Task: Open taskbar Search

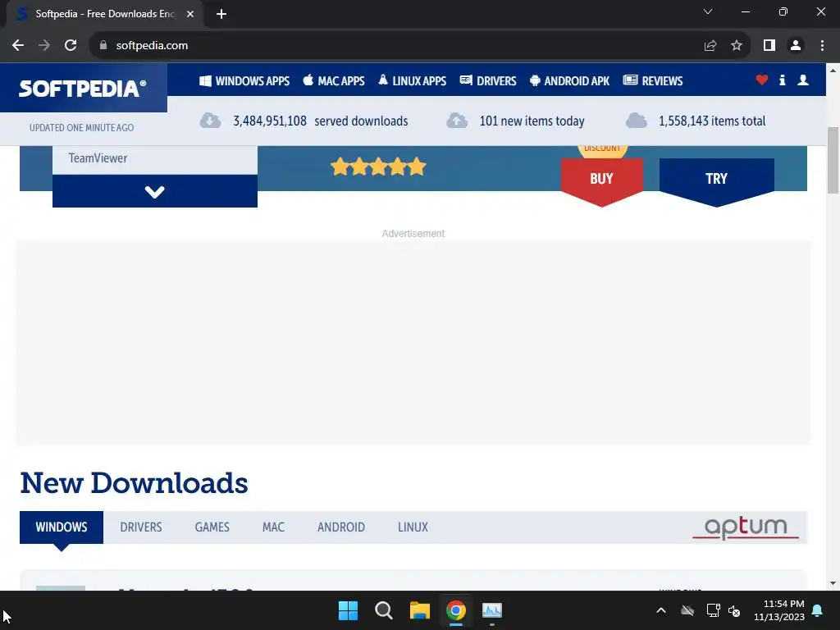Action: [384, 610]
